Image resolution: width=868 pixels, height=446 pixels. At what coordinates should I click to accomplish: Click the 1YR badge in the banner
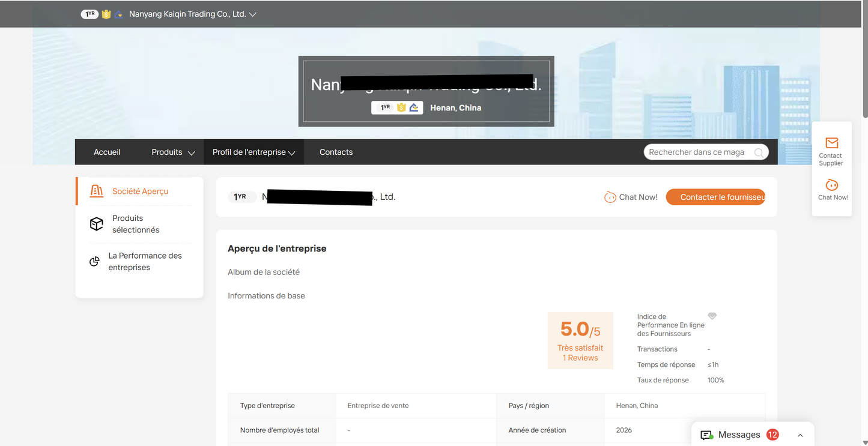tap(385, 107)
